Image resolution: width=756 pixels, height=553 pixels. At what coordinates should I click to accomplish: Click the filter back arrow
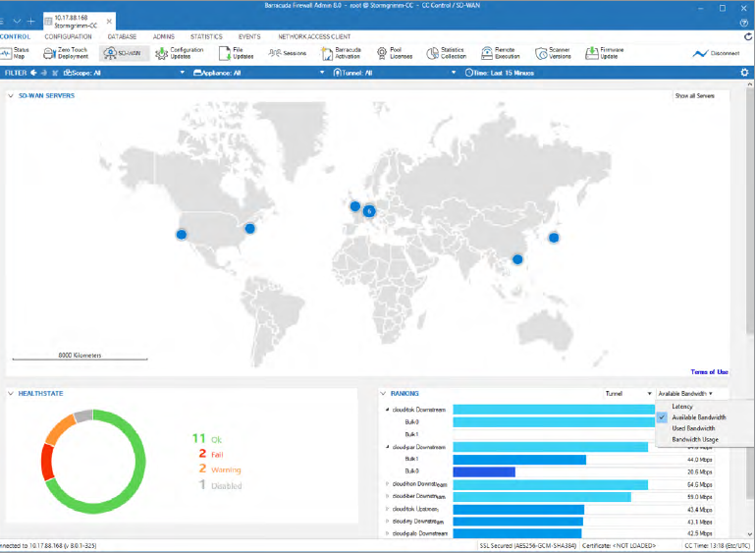[33, 73]
